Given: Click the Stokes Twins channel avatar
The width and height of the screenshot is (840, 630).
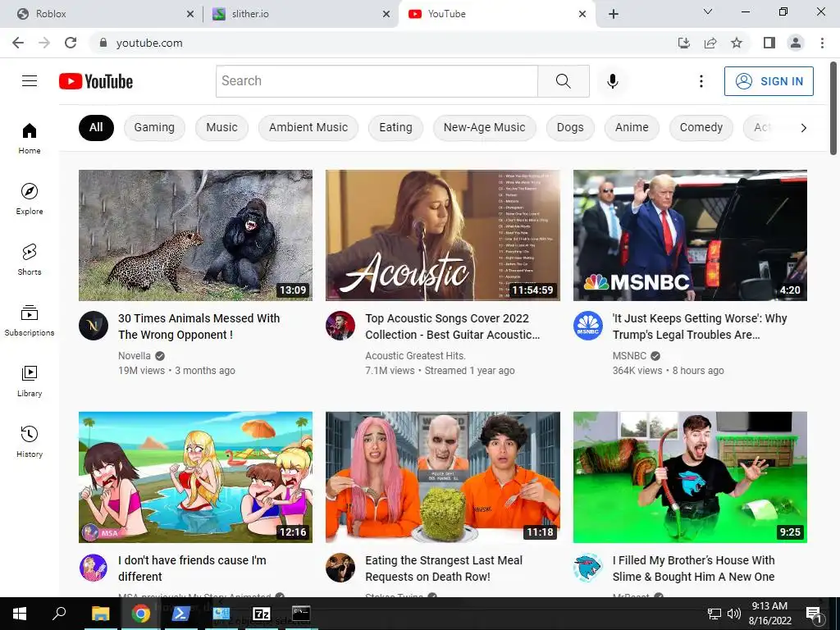Looking at the screenshot, I should pos(340,568).
